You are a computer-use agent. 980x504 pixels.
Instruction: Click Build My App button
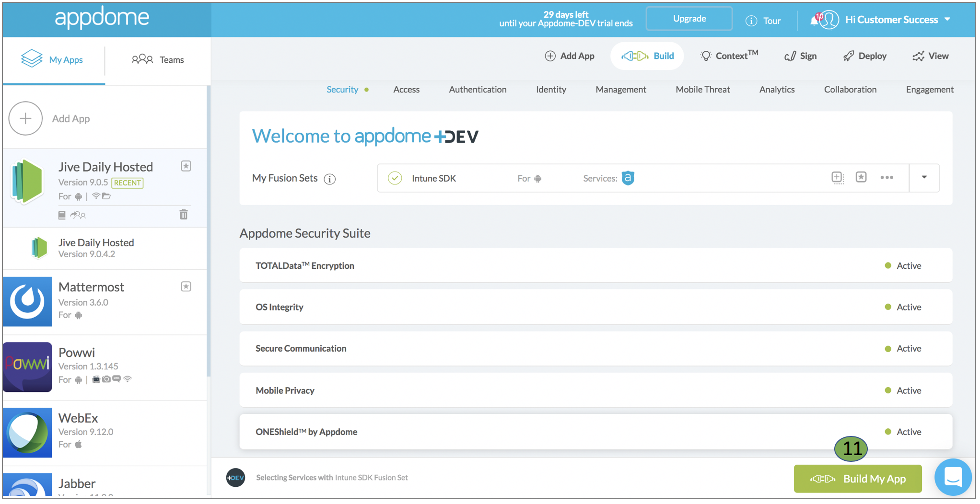[858, 479]
